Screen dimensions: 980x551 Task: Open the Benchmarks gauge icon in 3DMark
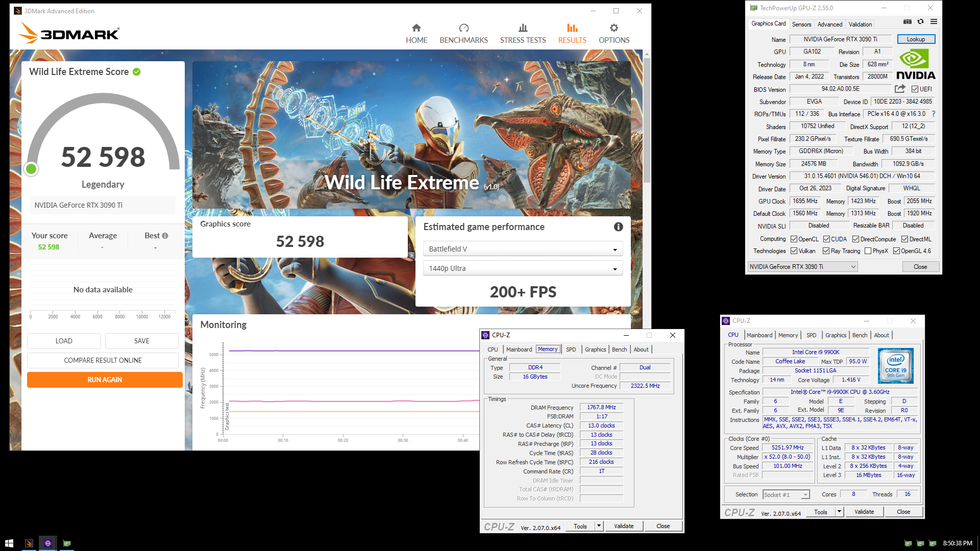(x=463, y=28)
